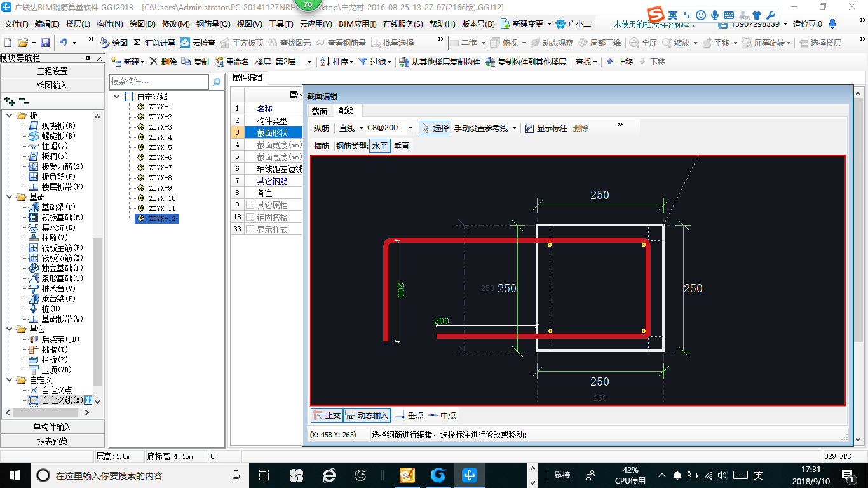Click the 搜索构件 search input field
Screen dimensions: 868x488
(x=159, y=81)
